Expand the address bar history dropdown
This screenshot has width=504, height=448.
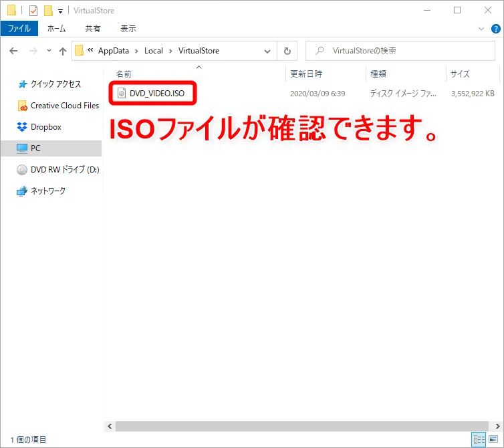point(267,51)
